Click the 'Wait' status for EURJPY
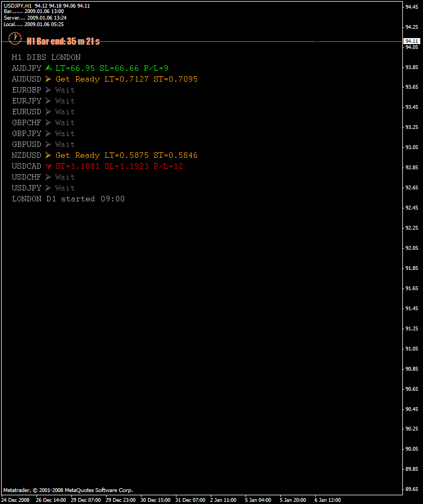 pos(65,101)
